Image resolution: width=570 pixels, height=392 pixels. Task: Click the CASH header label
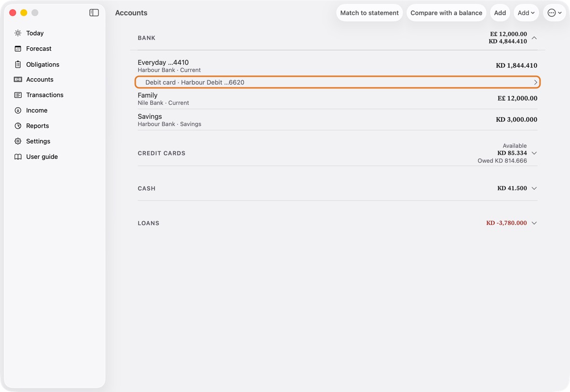pyautogui.click(x=146, y=189)
